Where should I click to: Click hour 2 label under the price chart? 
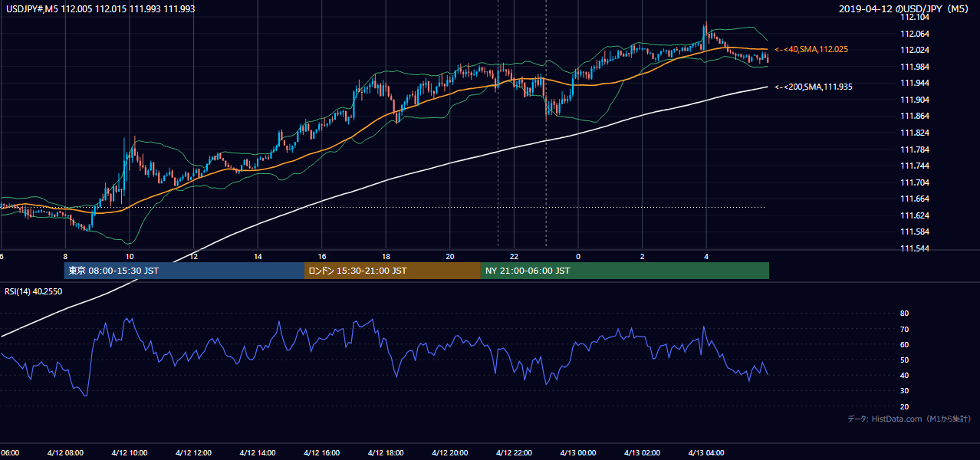(642, 256)
